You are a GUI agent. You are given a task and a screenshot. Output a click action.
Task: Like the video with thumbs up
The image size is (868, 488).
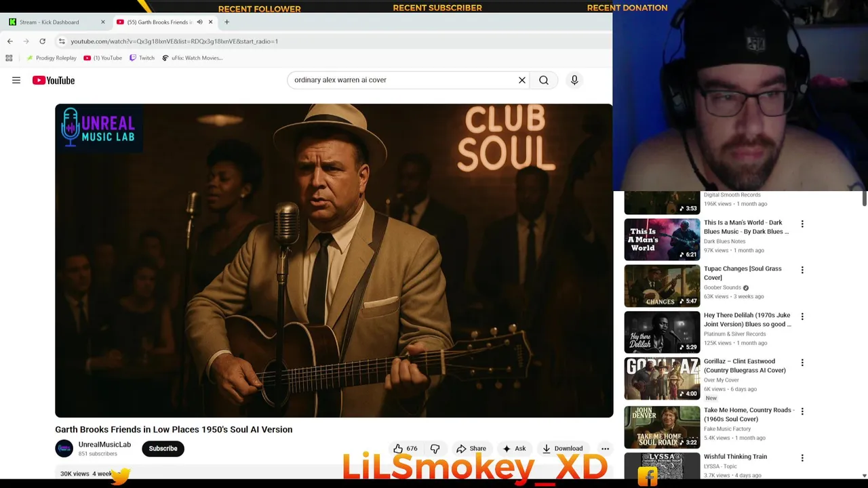tap(405, 449)
